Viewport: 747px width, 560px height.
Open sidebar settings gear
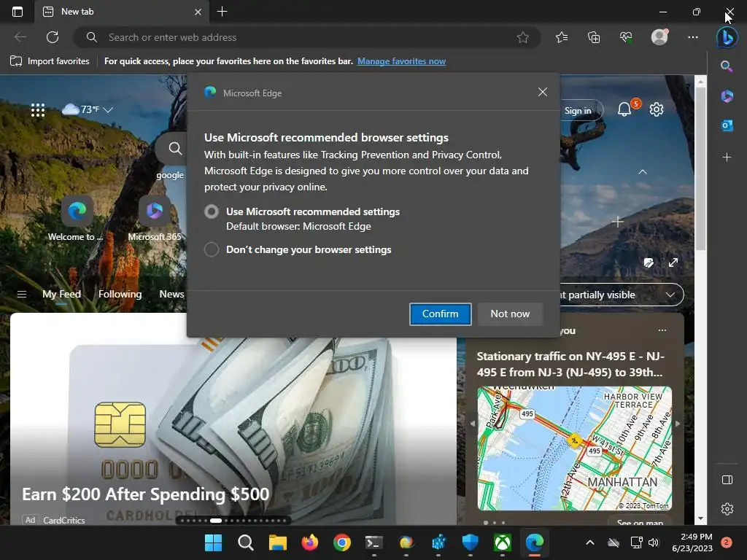point(727,508)
